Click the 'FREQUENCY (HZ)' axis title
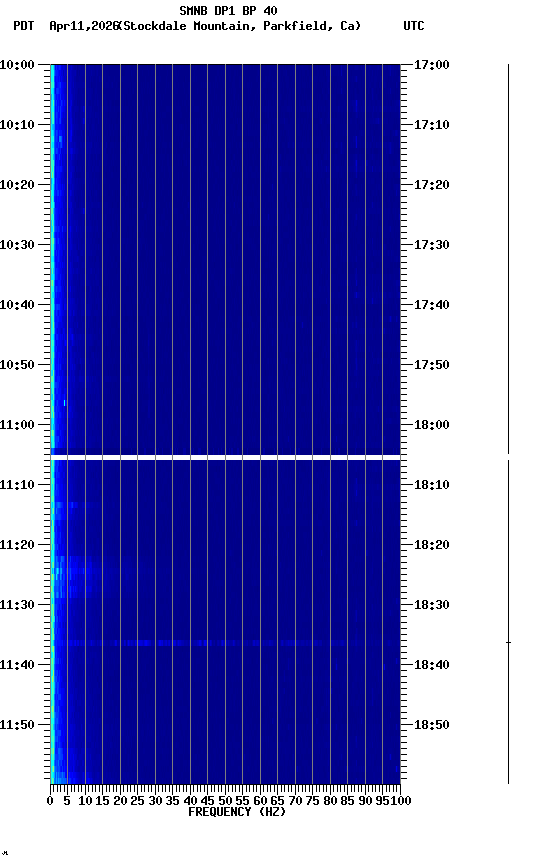This screenshot has height=864, width=552. click(237, 813)
